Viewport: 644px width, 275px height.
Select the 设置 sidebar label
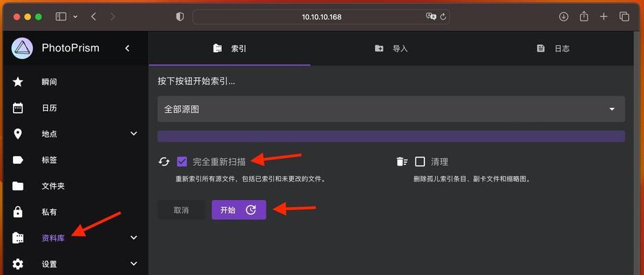(x=49, y=264)
